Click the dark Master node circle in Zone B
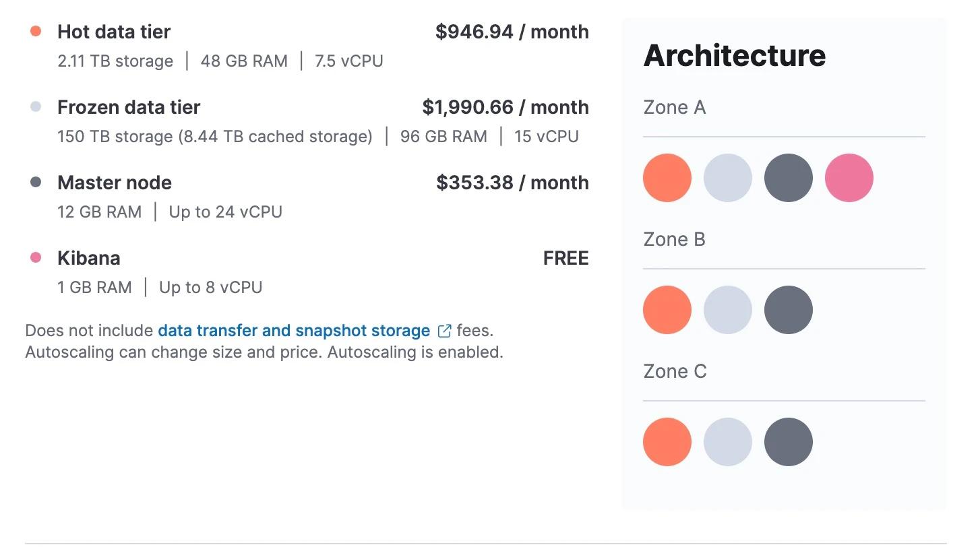 pyautogui.click(x=788, y=309)
